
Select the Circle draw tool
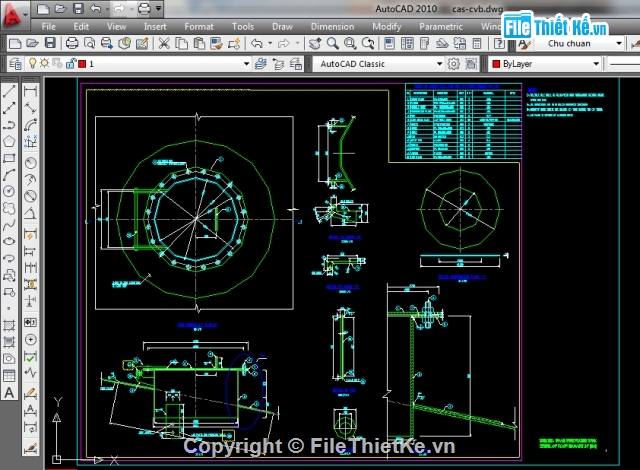(9, 191)
